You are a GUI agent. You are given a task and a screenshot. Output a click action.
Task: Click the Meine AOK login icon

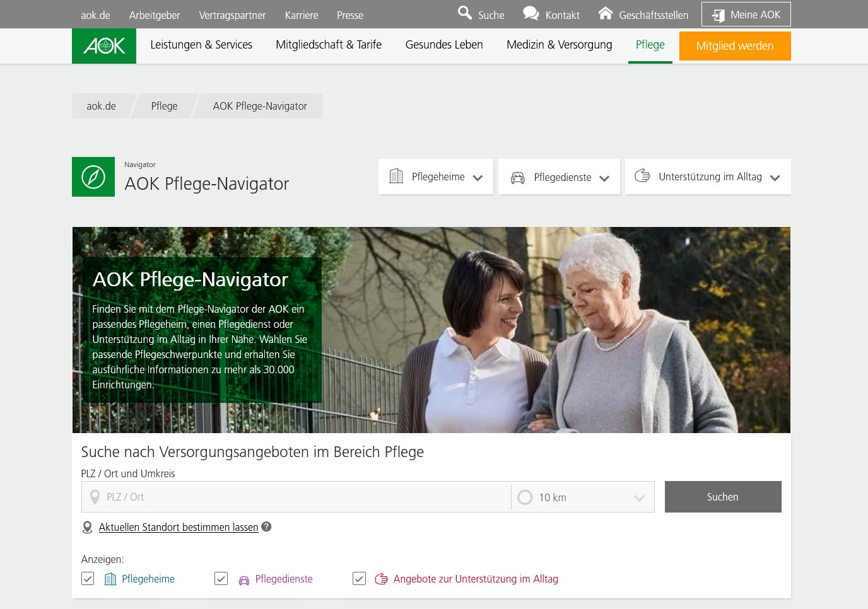tap(718, 15)
